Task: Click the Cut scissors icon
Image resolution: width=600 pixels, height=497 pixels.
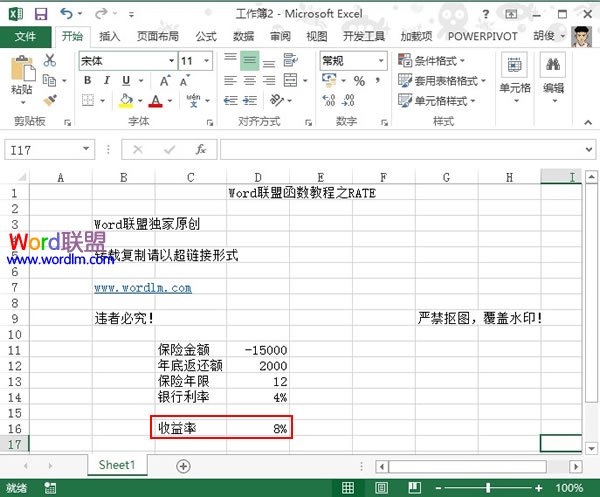Action: [x=50, y=60]
